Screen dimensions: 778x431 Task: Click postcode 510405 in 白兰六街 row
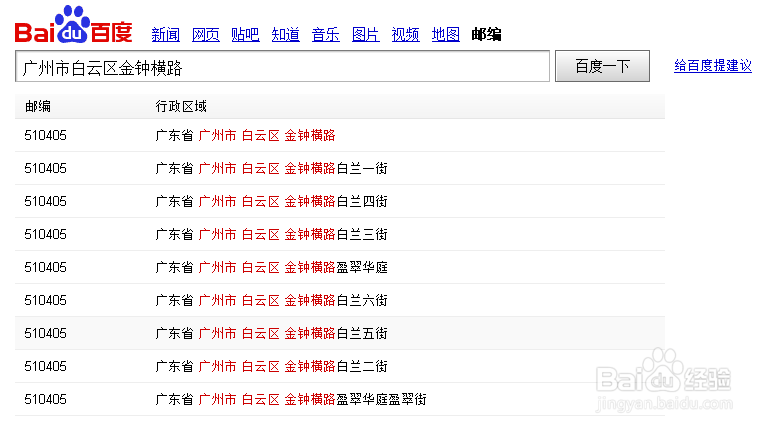pyautogui.click(x=45, y=301)
